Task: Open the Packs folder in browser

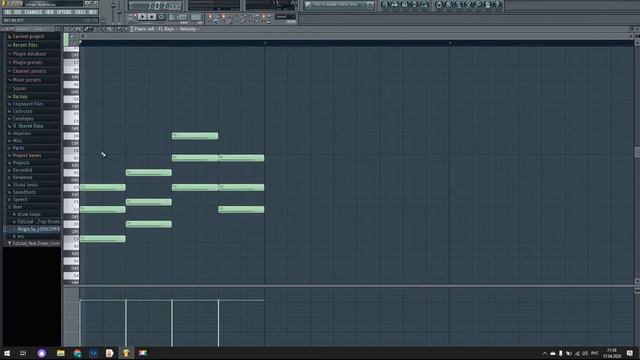Action: pyautogui.click(x=18, y=148)
